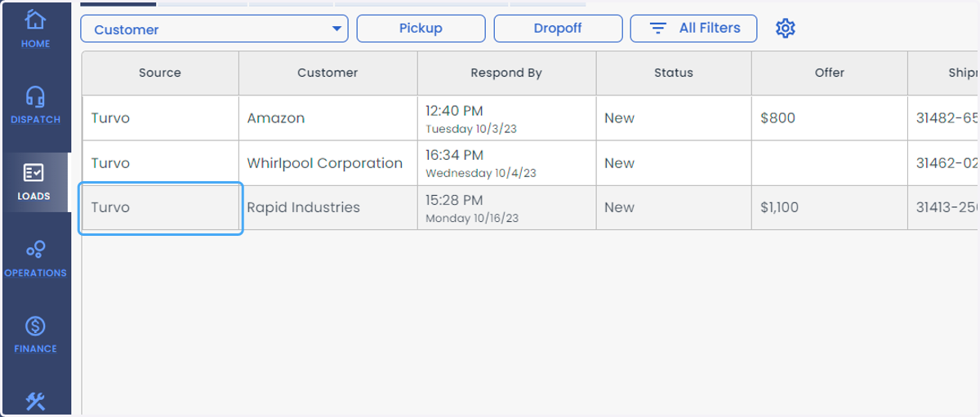Click the $1,100 offer cell
The height and width of the screenshot is (417, 980).
(x=829, y=207)
